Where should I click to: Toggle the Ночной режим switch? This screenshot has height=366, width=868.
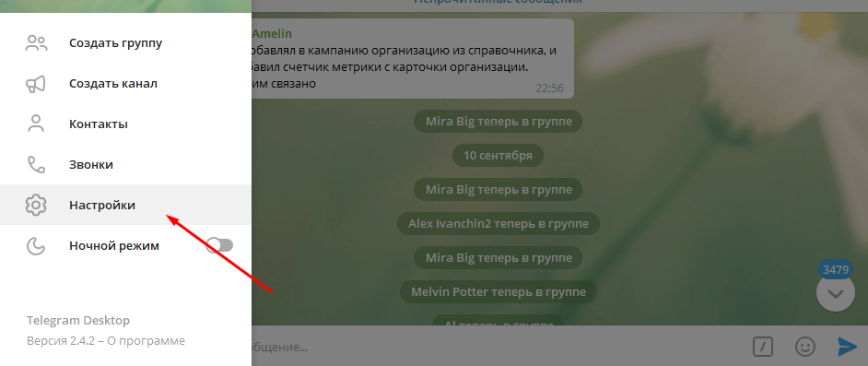pyautogui.click(x=220, y=245)
